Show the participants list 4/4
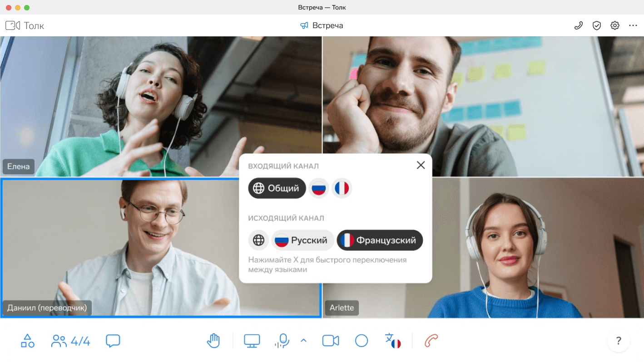The height and width of the screenshot is (362, 644). 70,341
